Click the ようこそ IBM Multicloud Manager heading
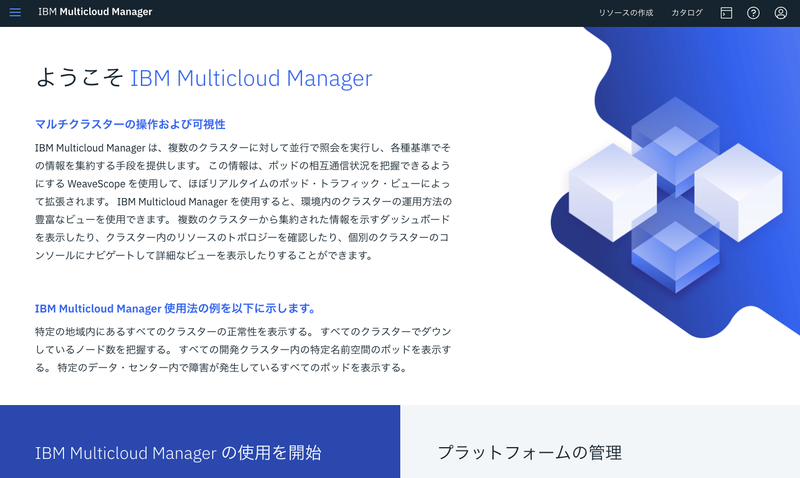 coord(204,78)
